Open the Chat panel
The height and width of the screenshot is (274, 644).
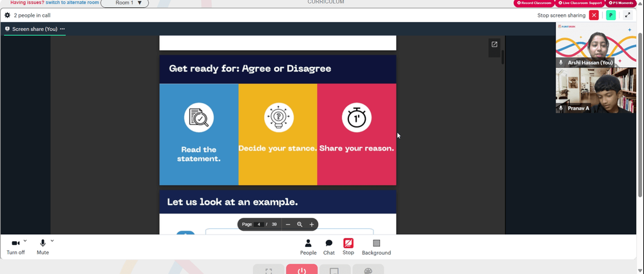click(x=329, y=248)
